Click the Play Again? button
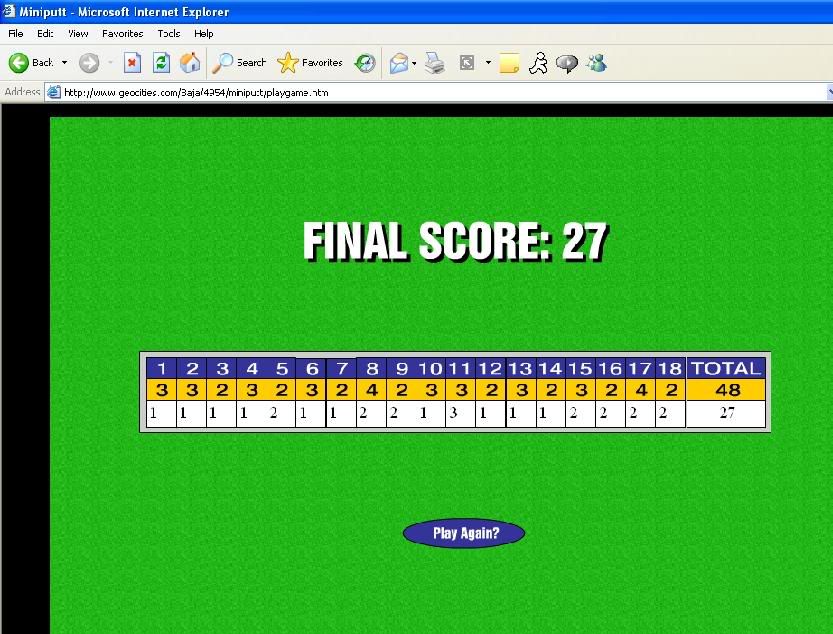Screen dimensions: 833x634 464,533
